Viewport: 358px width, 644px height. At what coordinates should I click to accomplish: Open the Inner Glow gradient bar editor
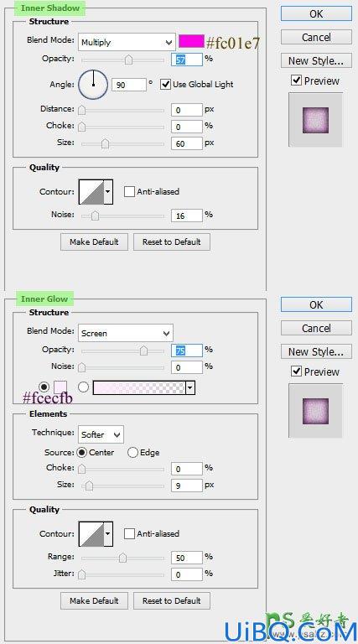pyautogui.click(x=139, y=387)
